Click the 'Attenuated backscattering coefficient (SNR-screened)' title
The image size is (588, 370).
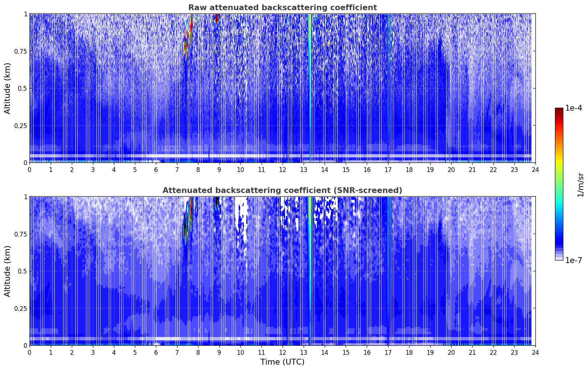[282, 190]
